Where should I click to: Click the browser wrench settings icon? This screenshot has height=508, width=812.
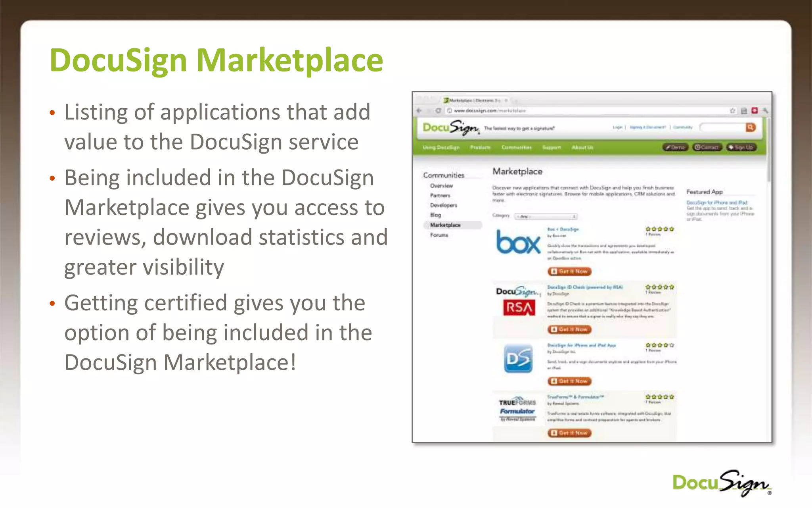coord(765,111)
